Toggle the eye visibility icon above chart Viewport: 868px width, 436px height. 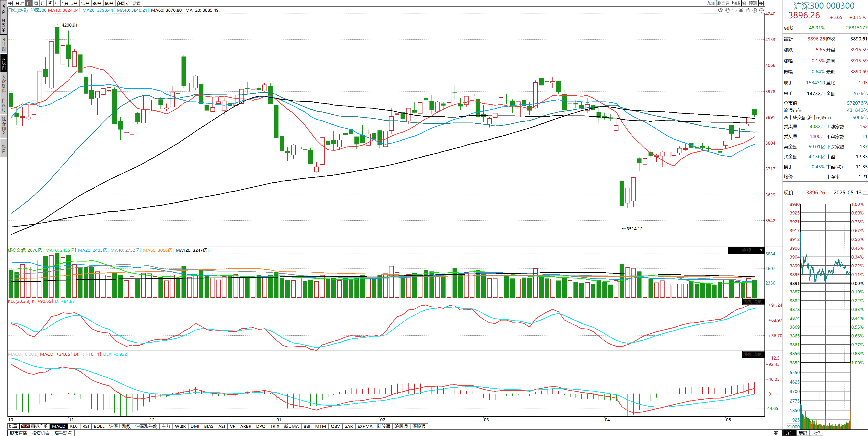(720, 10)
